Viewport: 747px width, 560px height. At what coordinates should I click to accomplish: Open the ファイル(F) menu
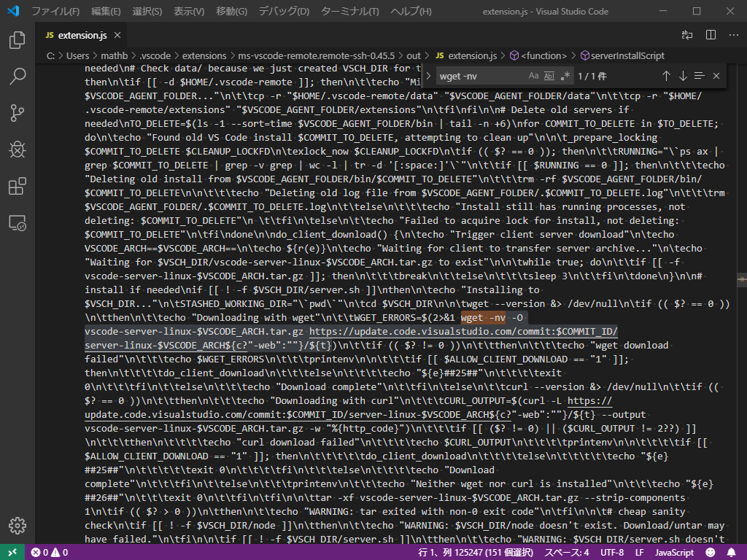pos(55,11)
